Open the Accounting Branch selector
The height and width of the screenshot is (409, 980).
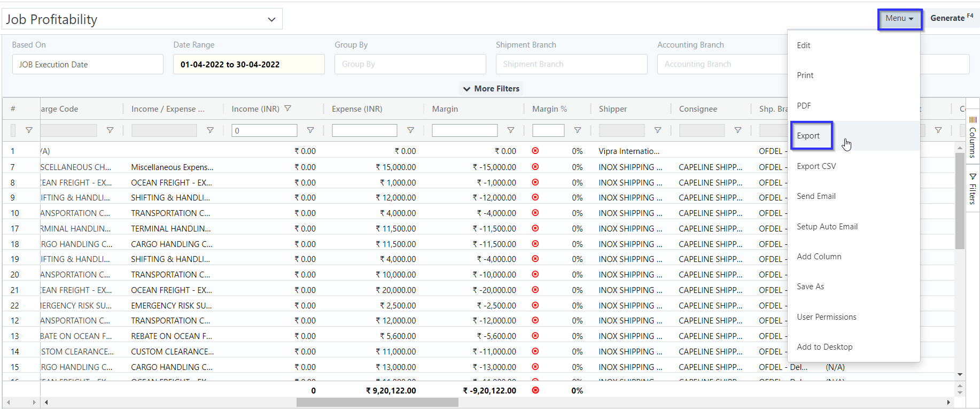pyautogui.click(x=722, y=64)
